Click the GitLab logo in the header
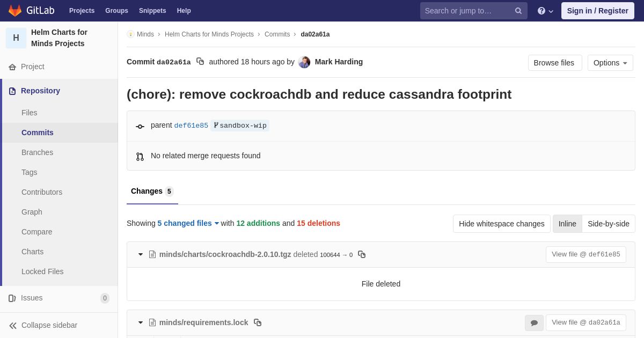This screenshot has width=644, height=338. [x=31, y=11]
